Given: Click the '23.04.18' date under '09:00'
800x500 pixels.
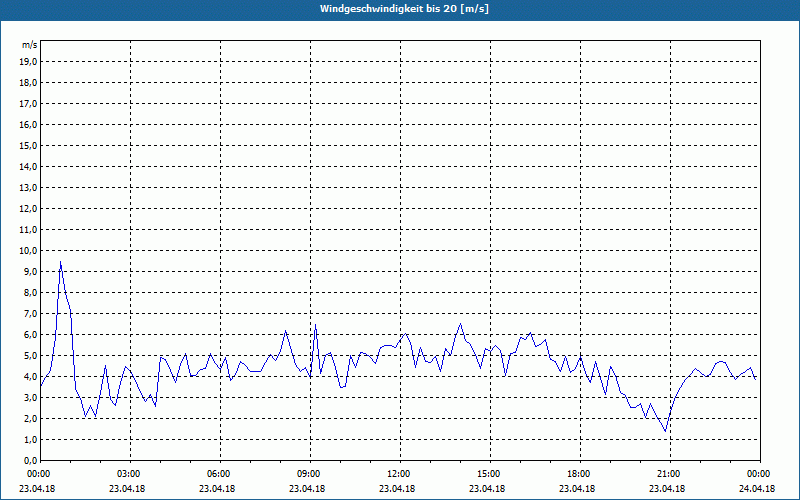Looking at the screenshot, I should (x=307, y=489).
